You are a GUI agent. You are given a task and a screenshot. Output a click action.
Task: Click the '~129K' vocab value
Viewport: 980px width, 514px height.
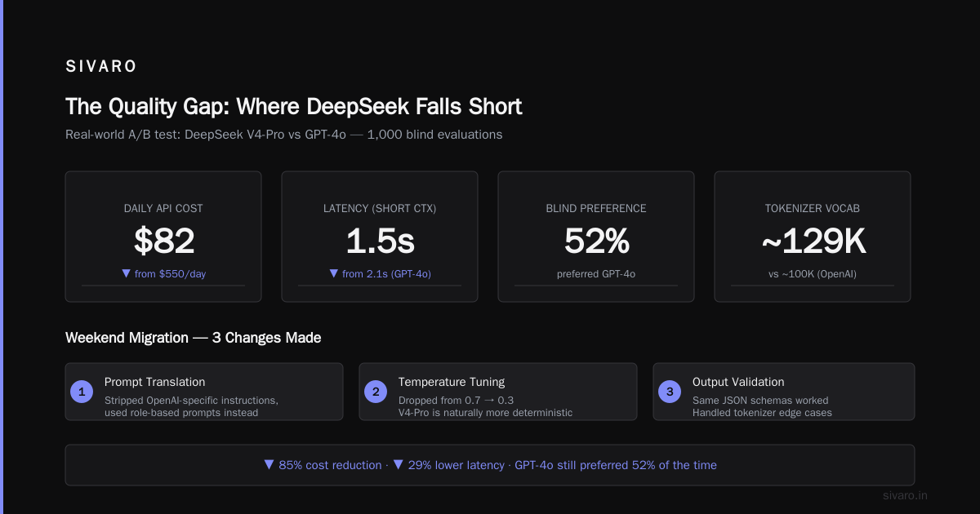coord(813,241)
